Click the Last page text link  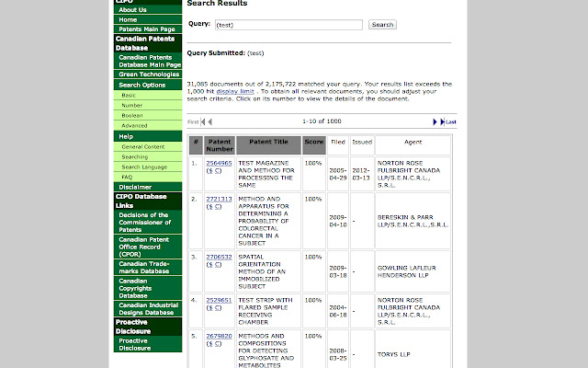pos(451,122)
